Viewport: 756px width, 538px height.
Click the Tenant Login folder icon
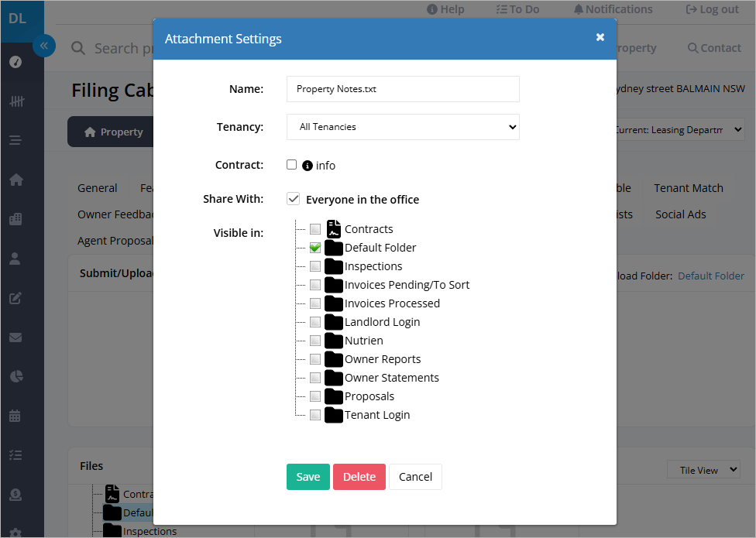334,415
